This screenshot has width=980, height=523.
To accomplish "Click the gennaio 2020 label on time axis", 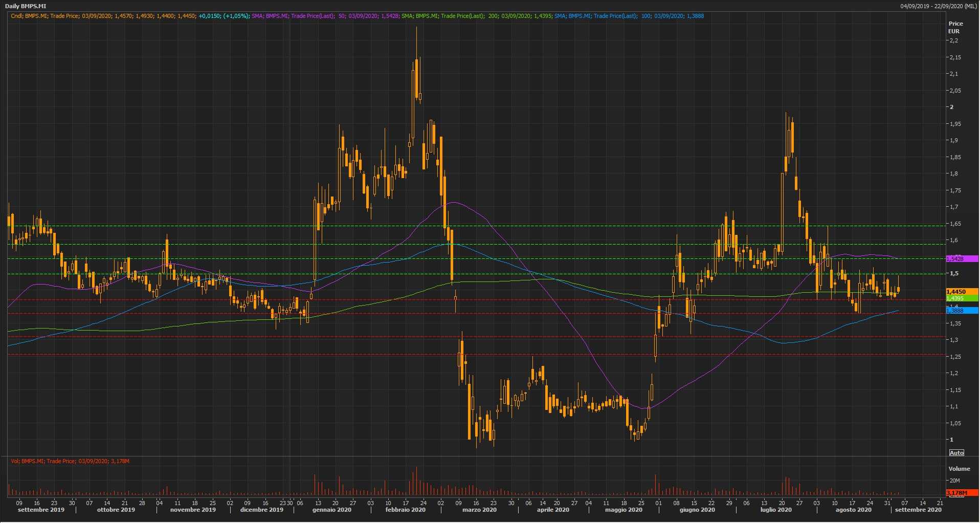I will coord(332,510).
